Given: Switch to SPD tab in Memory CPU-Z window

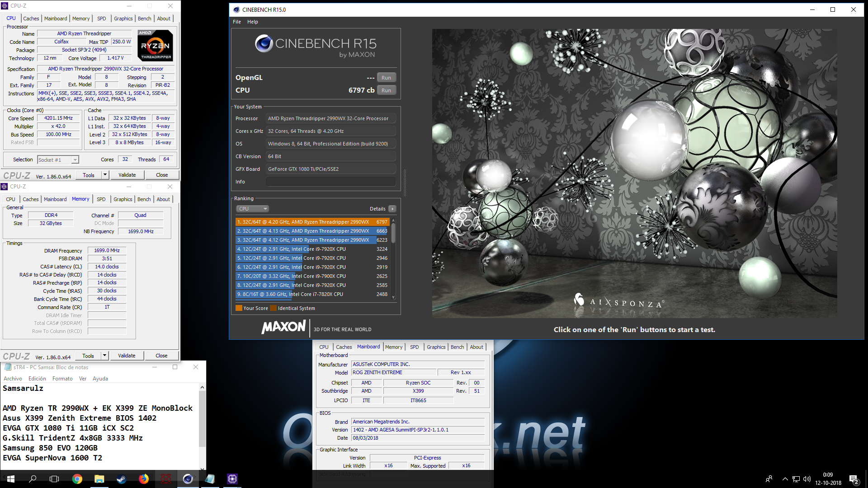Looking at the screenshot, I should tap(101, 199).
